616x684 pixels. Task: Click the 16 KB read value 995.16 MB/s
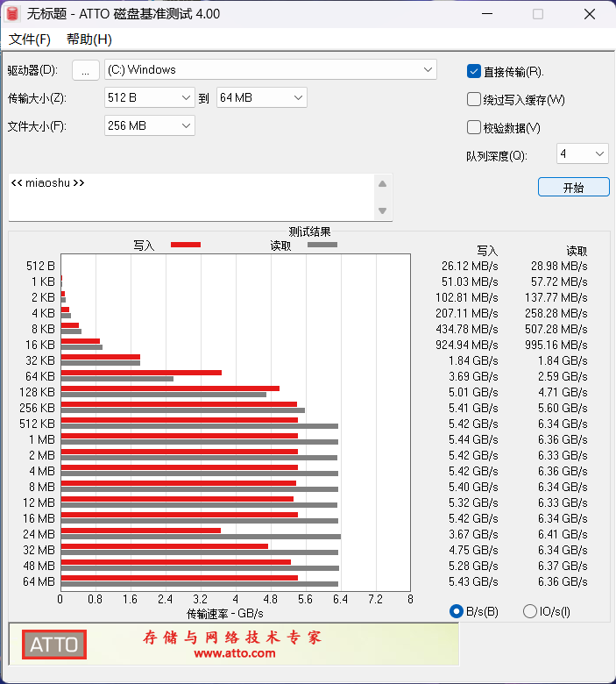point(556,345)
